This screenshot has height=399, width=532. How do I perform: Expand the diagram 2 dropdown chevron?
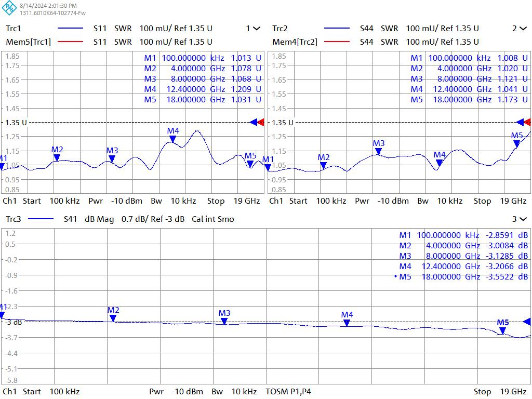coord(523,29)
